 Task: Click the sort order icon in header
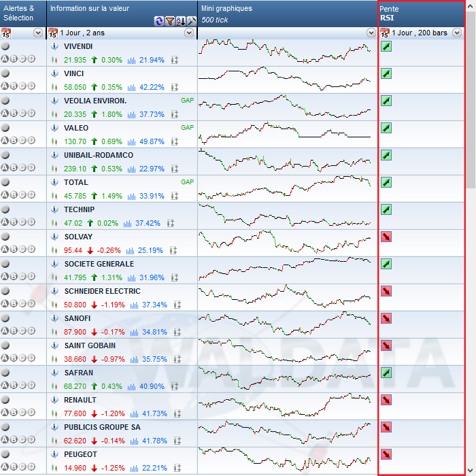(x=181, y=21)
